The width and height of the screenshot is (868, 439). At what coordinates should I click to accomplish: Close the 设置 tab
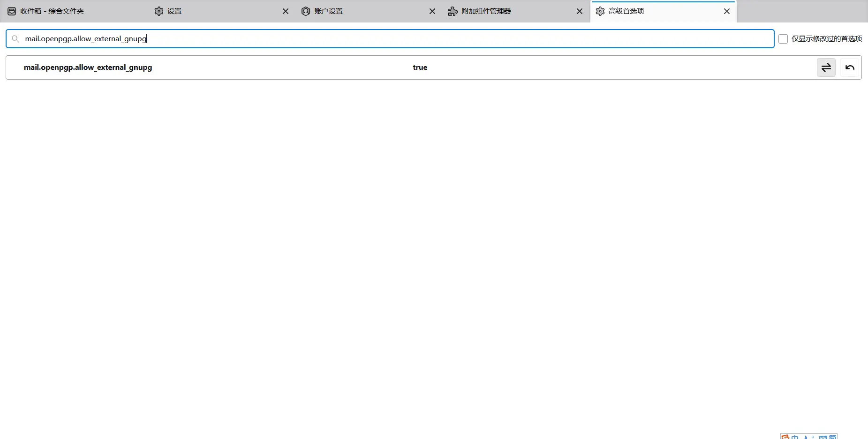point(285,11)
